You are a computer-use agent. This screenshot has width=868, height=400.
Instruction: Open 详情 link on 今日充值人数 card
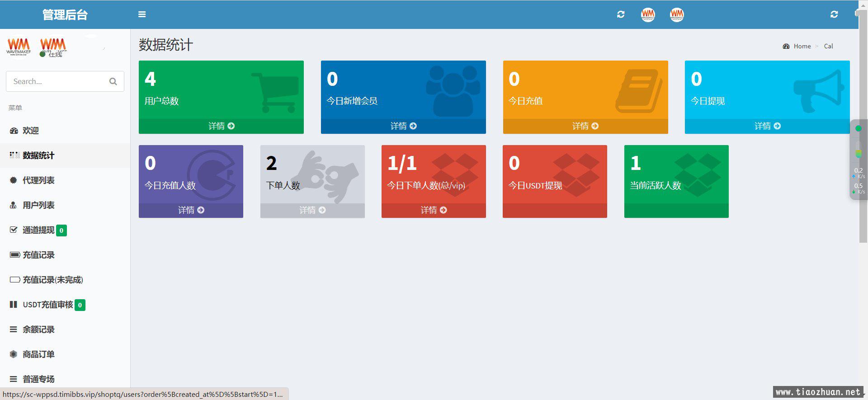click(x=191, y=210)
